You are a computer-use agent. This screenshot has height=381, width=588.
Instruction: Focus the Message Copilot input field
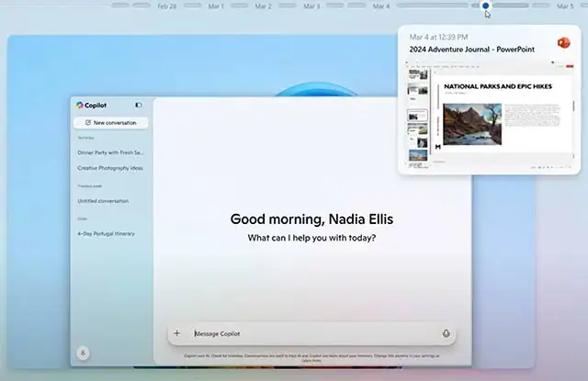[311, 333]
